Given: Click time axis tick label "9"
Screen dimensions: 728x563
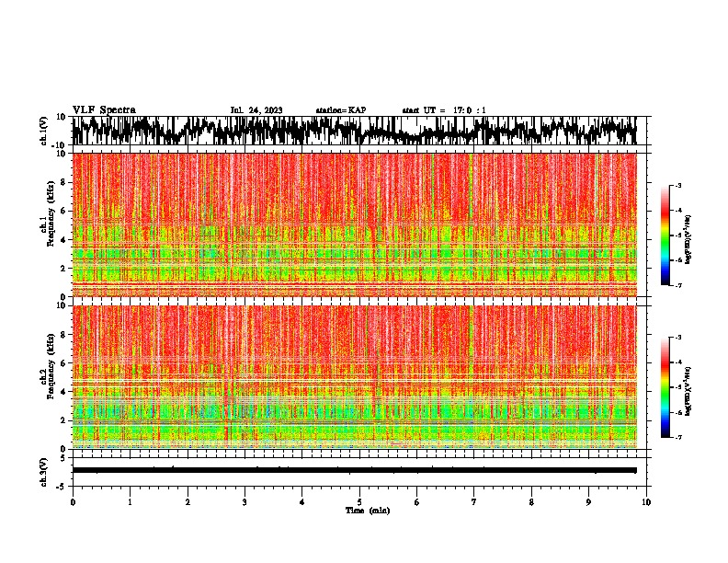Looking at the screenshot, I should click(588, 502).
